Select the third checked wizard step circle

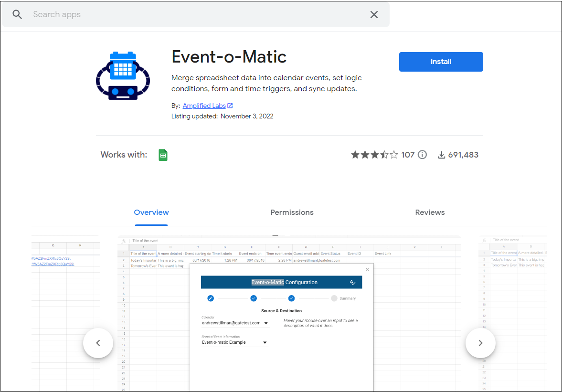click(x=292, y=298)
